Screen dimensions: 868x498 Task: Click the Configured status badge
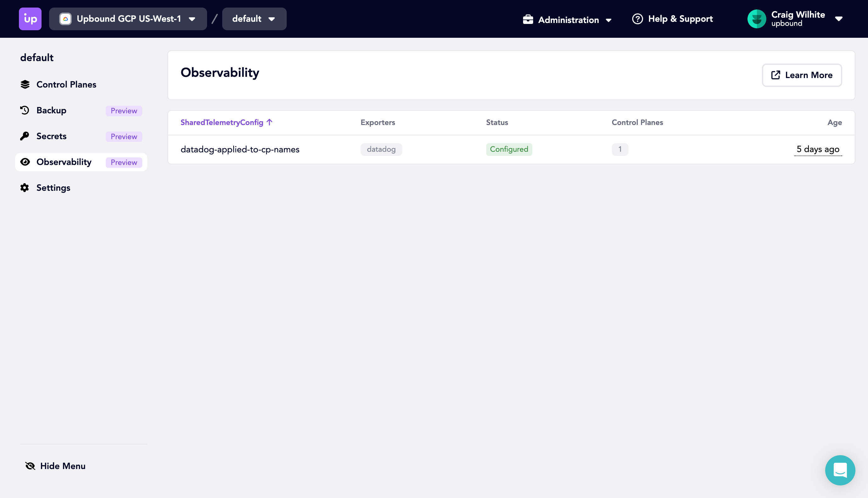click(x=509, y=150)
